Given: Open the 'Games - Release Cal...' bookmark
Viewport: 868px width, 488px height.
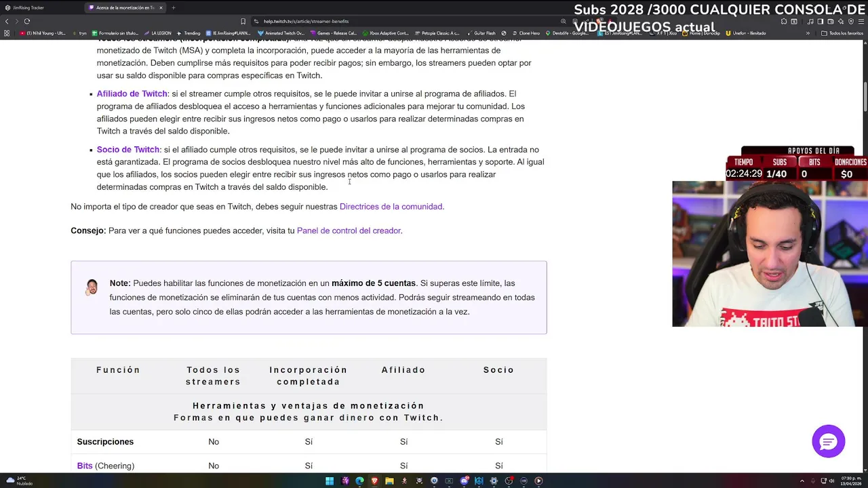Looking at the screenshot, I should point(333,33).
